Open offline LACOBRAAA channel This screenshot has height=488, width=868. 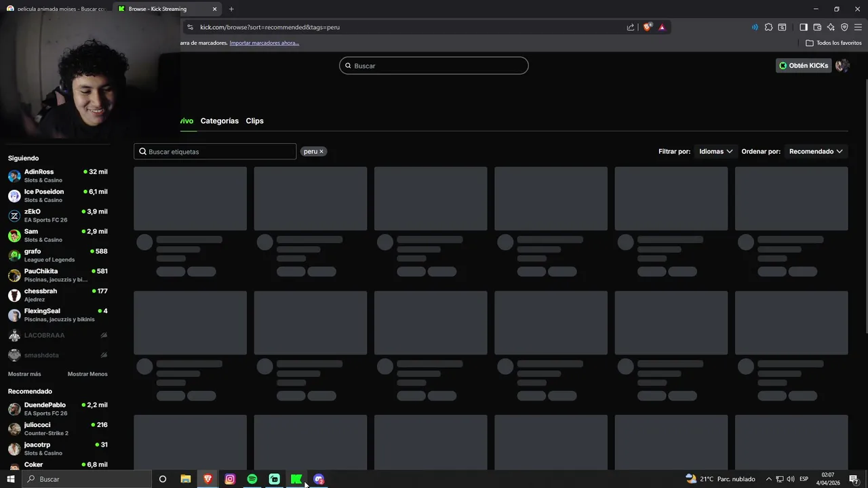point(58,335)
